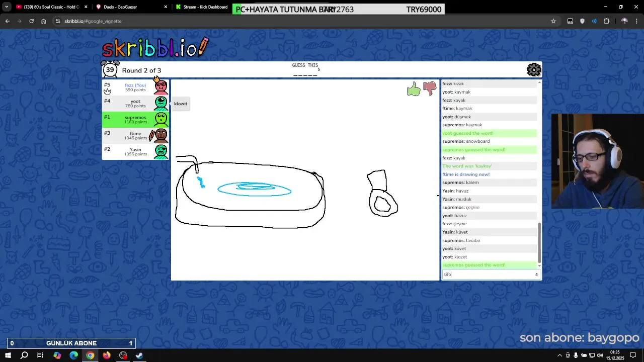The height and width of the screenshot is (362, 644).
Task: Open Firefox from the taskbar
Action: 107,355
